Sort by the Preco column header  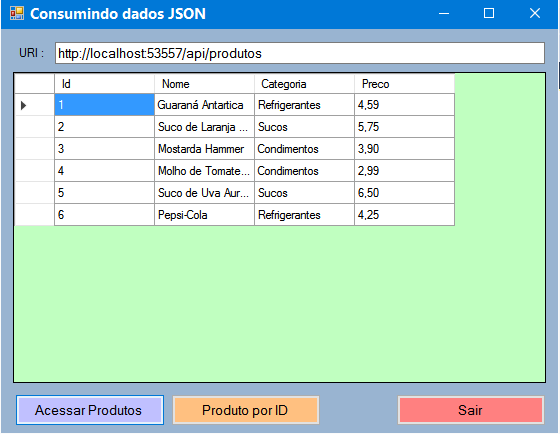pyautogui.click(x=404, y=84)
